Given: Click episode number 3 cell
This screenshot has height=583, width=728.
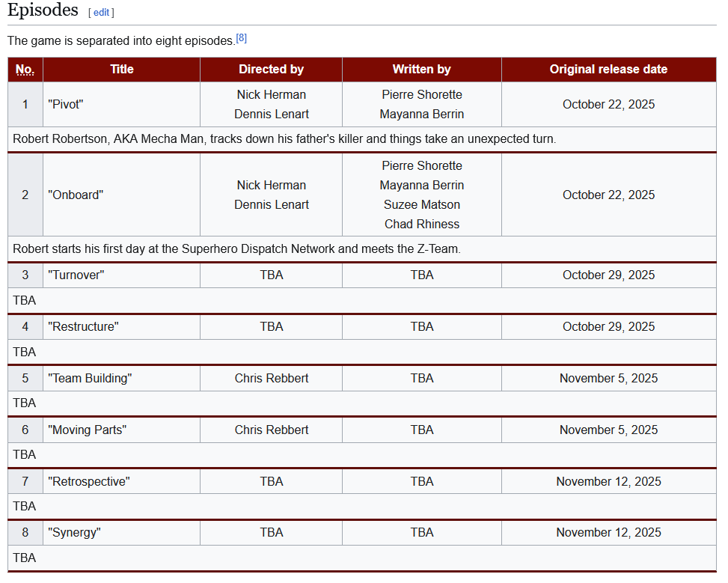Looking at the screenshot, I should [x=25, y=275].
